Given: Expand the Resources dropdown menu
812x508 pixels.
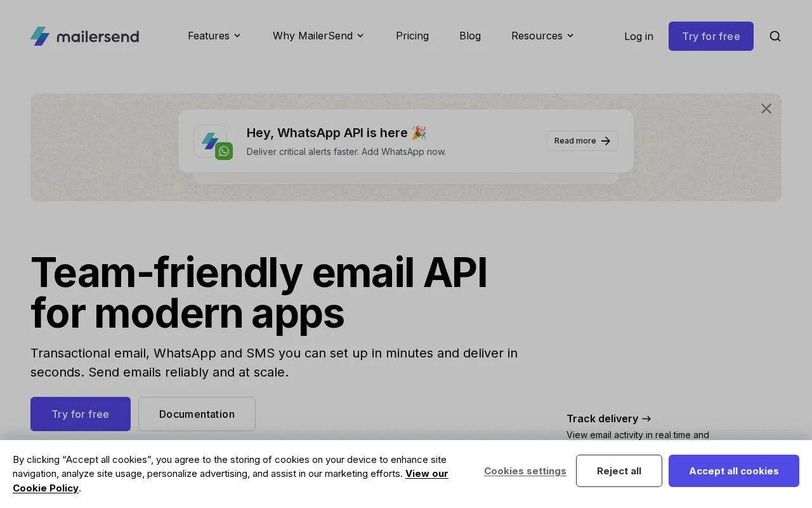Looking at the screenshot, I should 542,36.
